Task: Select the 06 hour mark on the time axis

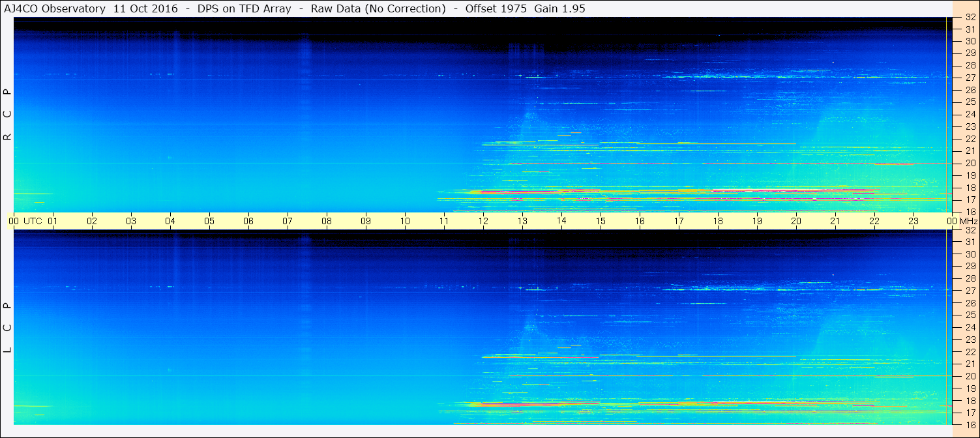Action: (248, 221)
